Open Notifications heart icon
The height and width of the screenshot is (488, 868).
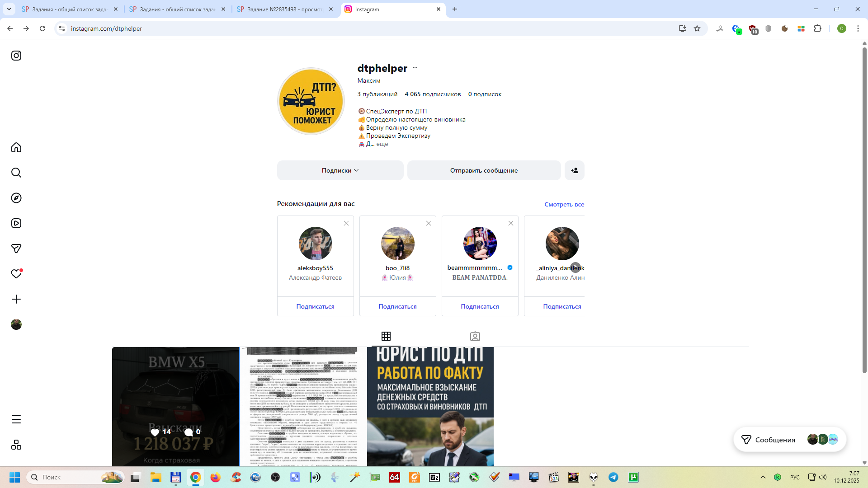point(16,274)
